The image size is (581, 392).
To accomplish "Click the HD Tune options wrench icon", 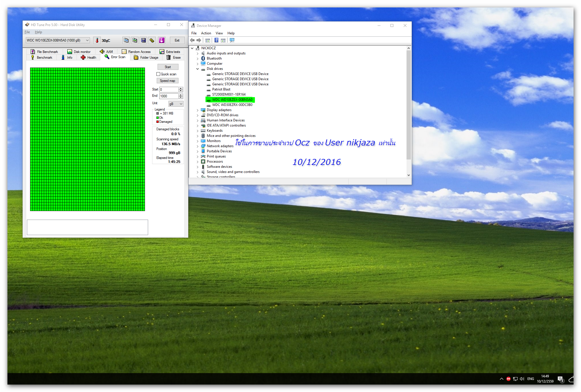I will [152, 40].
